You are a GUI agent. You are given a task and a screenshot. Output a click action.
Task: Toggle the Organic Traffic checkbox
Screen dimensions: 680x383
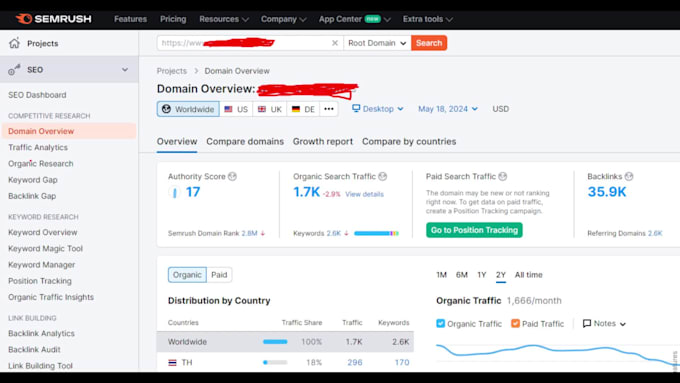[441, 324]
